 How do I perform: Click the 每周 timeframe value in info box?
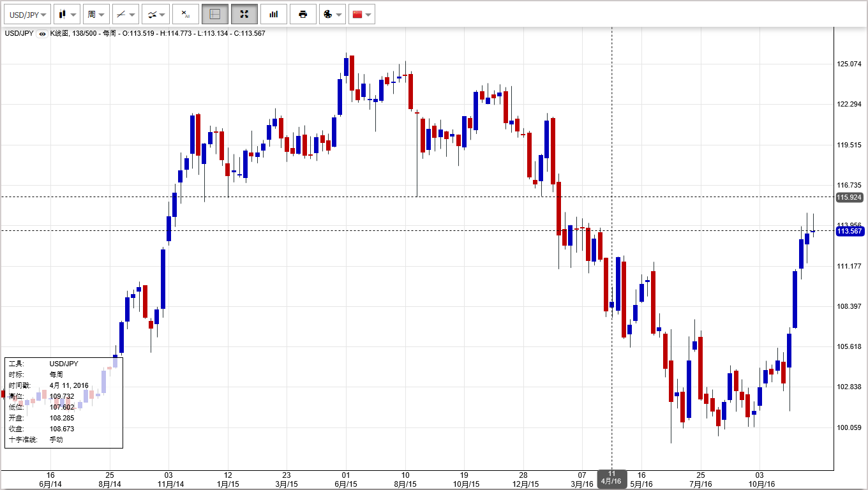click(56, 375)
